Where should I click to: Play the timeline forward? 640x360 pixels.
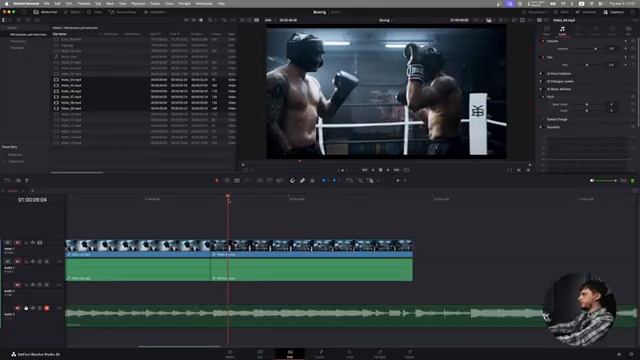click(388, 170)
